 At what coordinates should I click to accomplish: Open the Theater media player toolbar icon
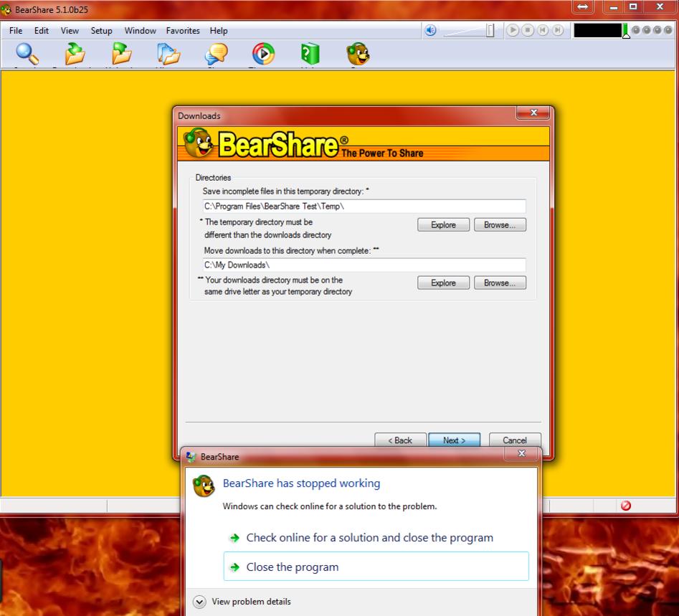[263, 55]
